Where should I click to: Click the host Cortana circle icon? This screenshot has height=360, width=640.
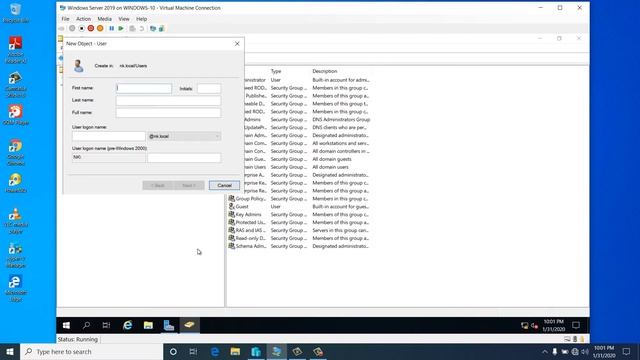coord(173,351)
